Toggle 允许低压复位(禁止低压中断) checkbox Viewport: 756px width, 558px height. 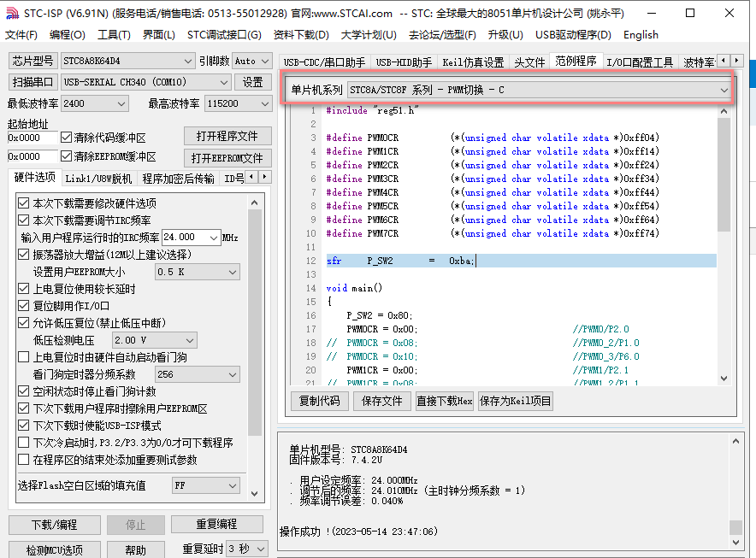[x=23, y=323]
